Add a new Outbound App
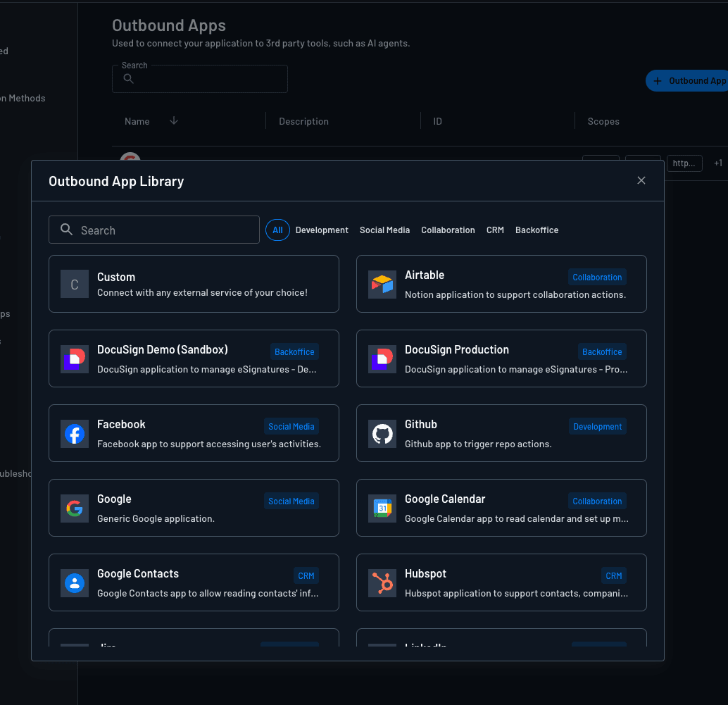 coord(688,81)
